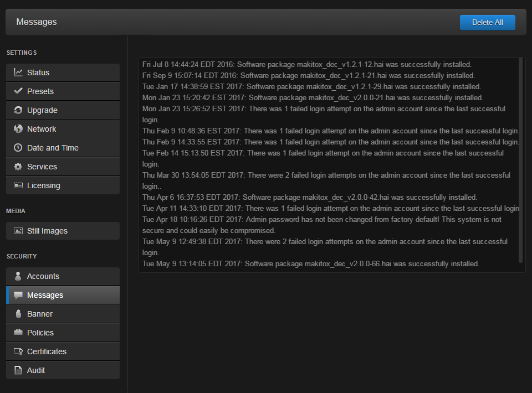Click the Licensing card icon
The width and height of the screenshot is (532, 393).
pos(17,185)
